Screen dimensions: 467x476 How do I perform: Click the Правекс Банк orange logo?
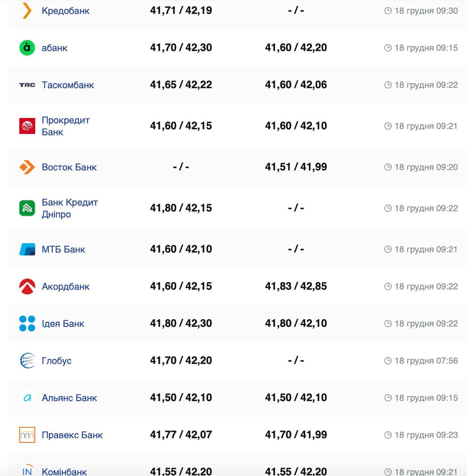(27, 435)
